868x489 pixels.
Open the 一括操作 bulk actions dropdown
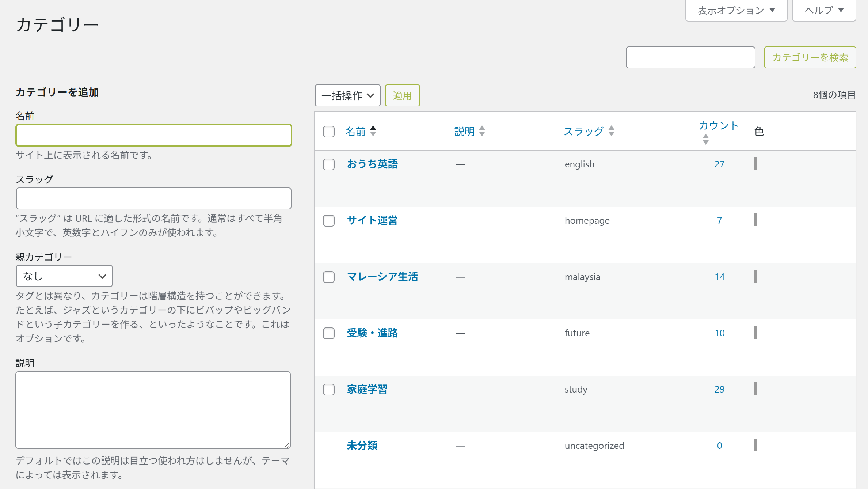[x=347, y=95]
